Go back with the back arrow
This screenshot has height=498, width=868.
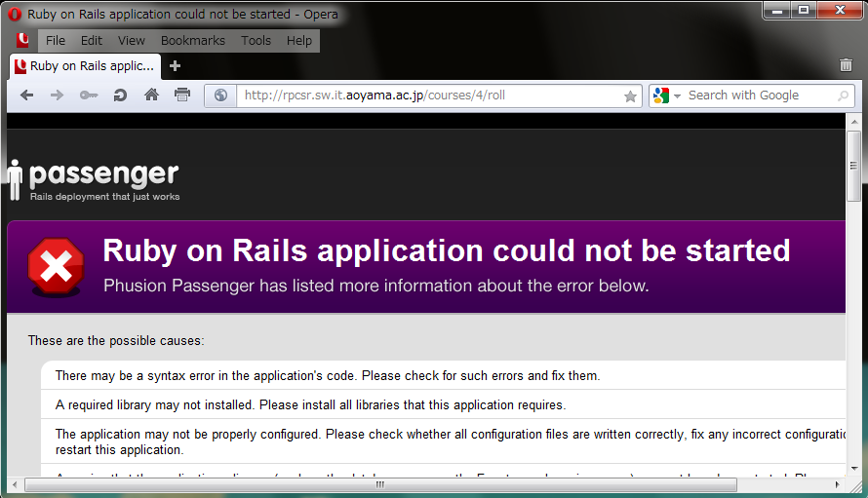coord(26,96)
